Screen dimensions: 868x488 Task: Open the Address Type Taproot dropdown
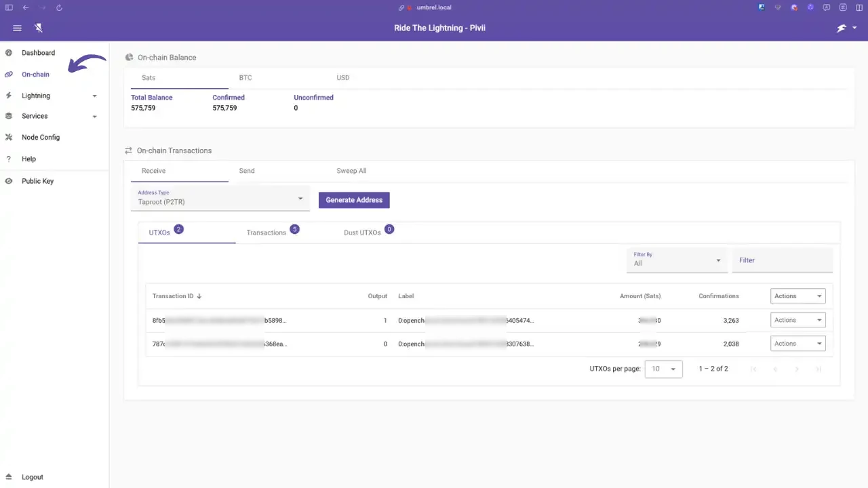(220, 198)
